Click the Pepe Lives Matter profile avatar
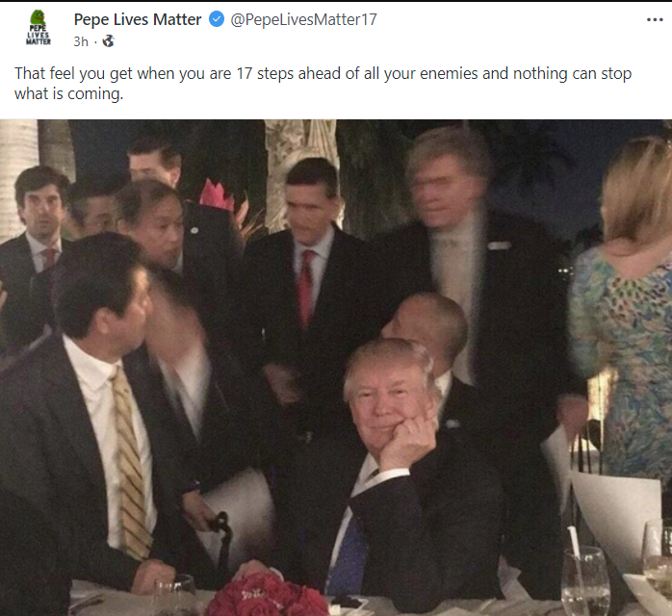This screenshot has height=616, width=672. (39, 28)
